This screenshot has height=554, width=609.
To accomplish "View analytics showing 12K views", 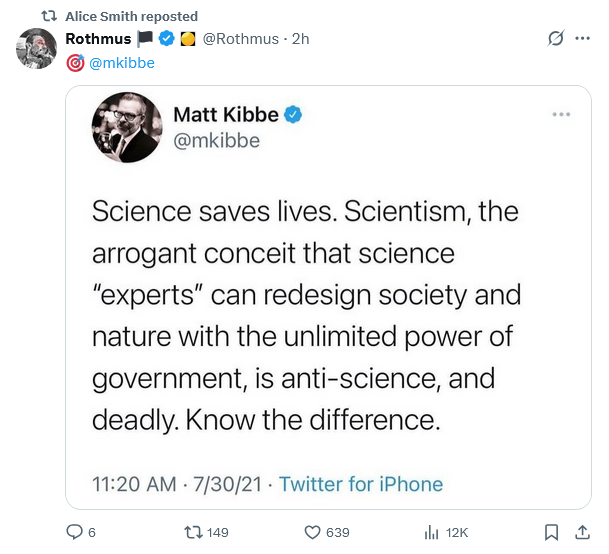I will 433,532.
